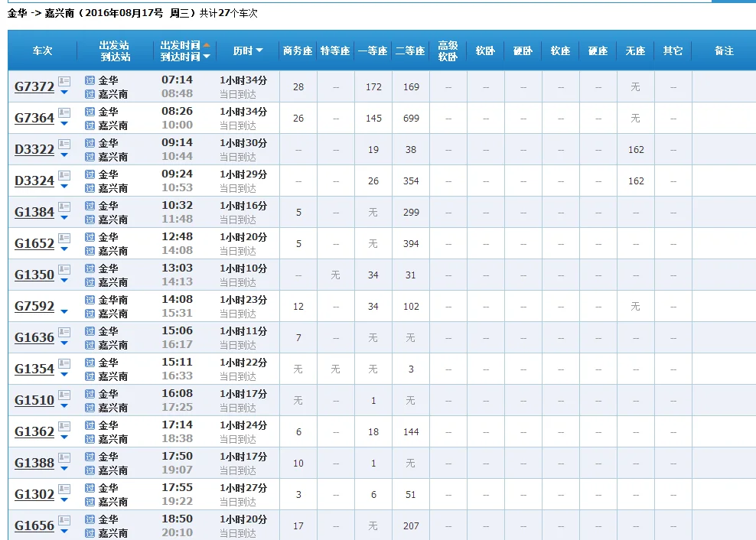Open the dropdown triangle below G1384
The image size is (756, 540).
point(64,218)
